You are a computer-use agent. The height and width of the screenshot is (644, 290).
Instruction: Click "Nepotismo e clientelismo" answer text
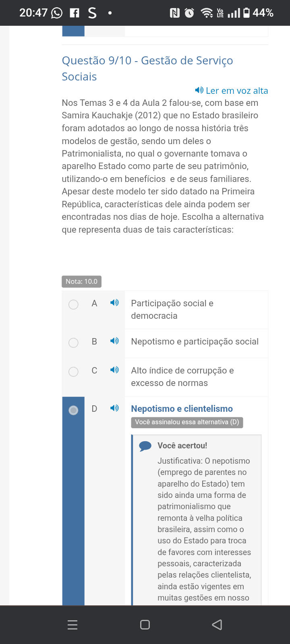tap(182, 409)
